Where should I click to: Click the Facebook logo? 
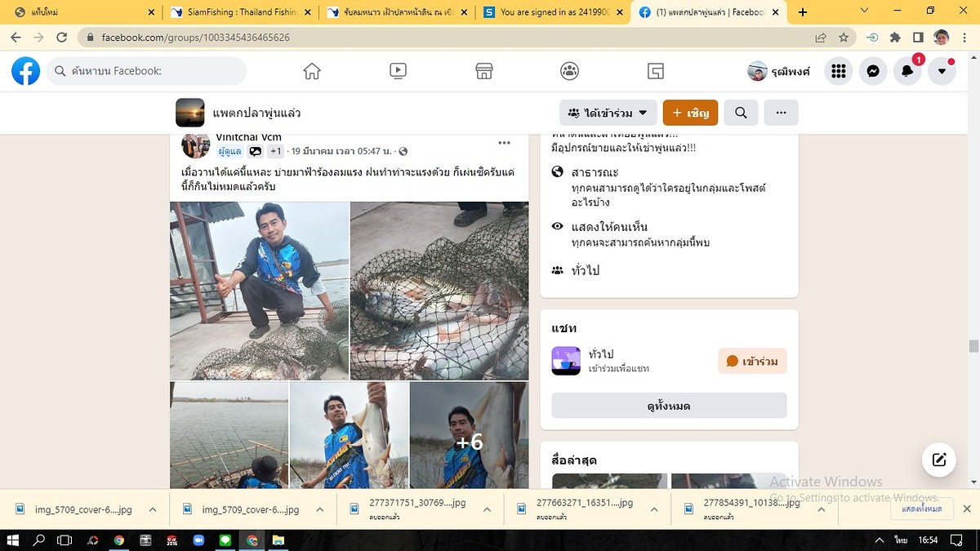(26, 71)
